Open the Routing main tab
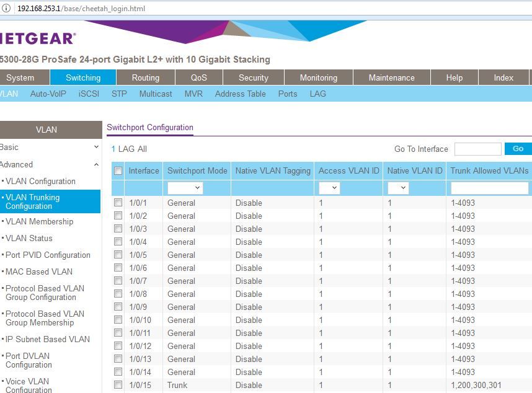 click(145, 77)
